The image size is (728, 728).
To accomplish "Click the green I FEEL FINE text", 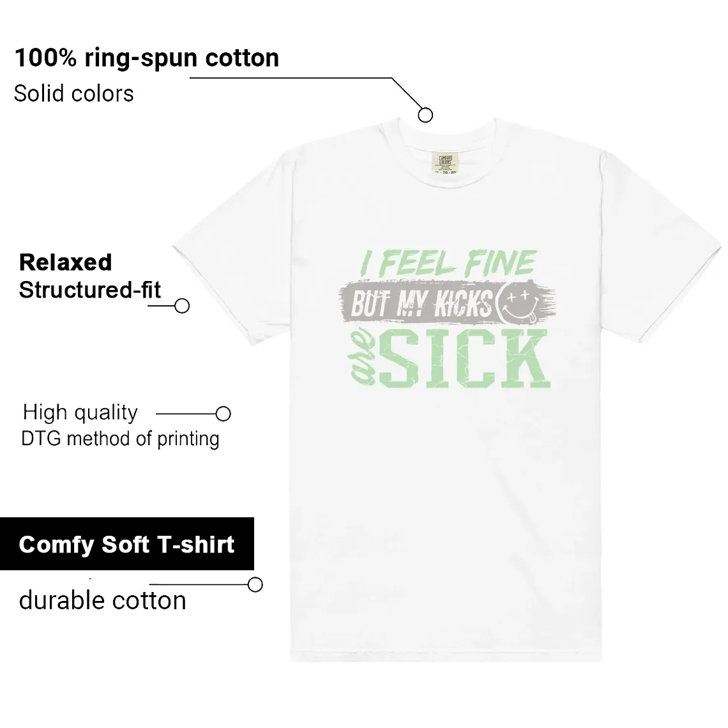I will click(x=448, y=263).
